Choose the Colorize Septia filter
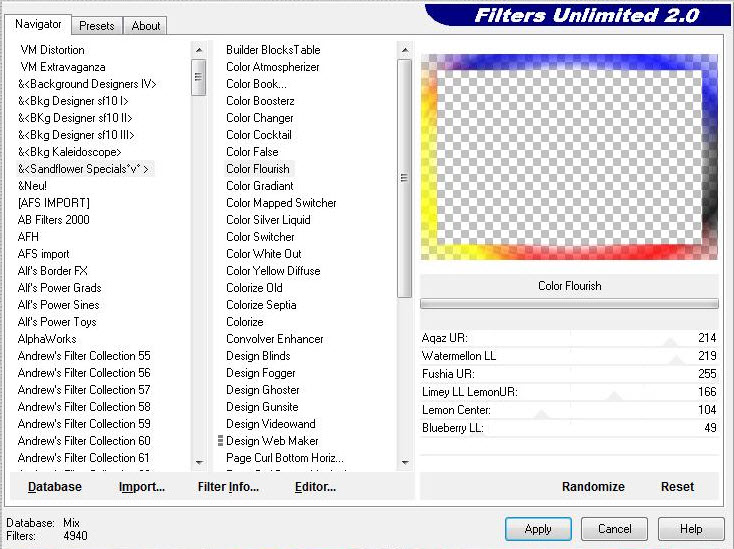Viewport: 734px width, 549px height. click(x=261, y=305)
